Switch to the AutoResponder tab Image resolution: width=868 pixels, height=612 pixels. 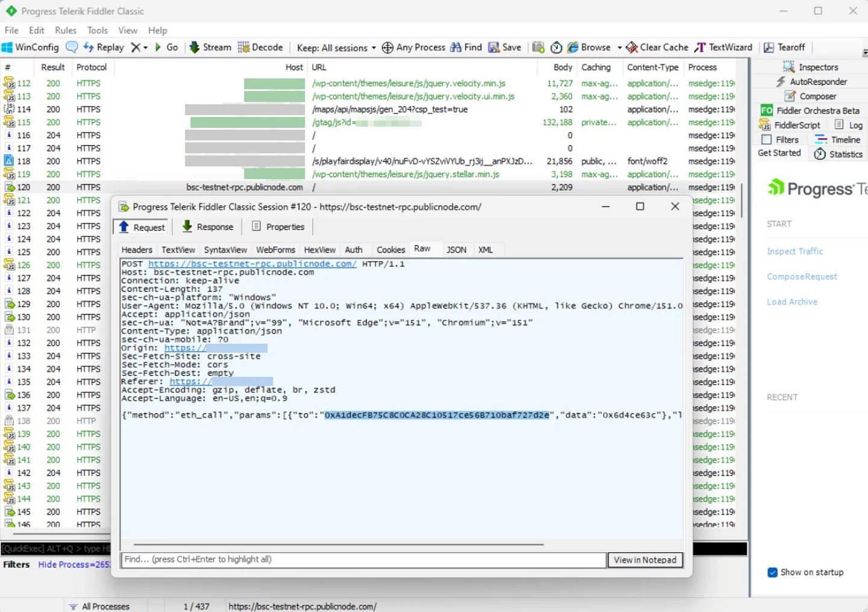(811, 81)
